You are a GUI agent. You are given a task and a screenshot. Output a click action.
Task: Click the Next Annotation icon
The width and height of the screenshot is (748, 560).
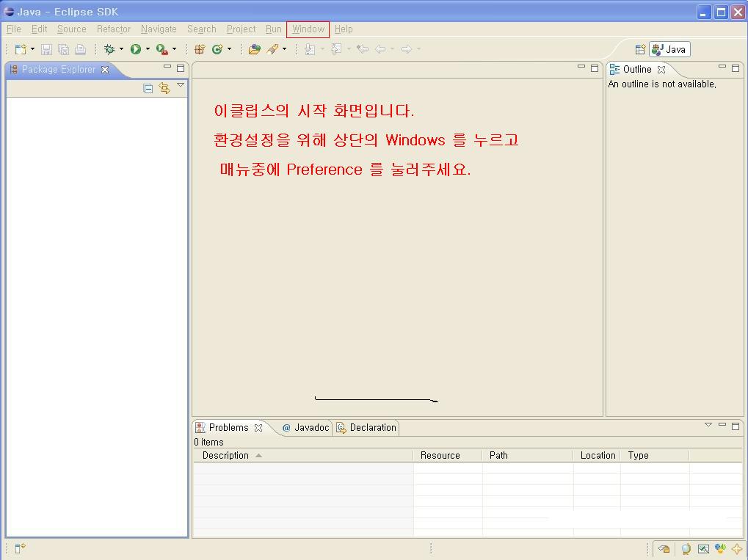click(310, 49)
